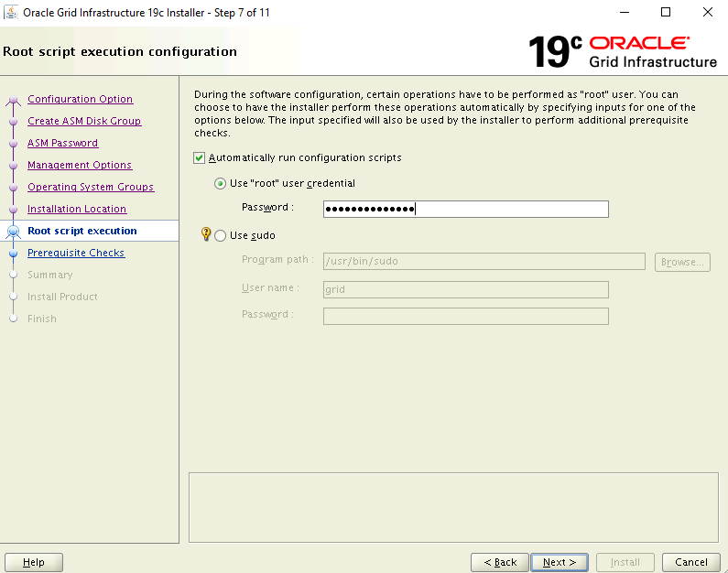Click the sudo Password field
The height and width of the screenshot is (573, 728).
(x=466, y=317)
